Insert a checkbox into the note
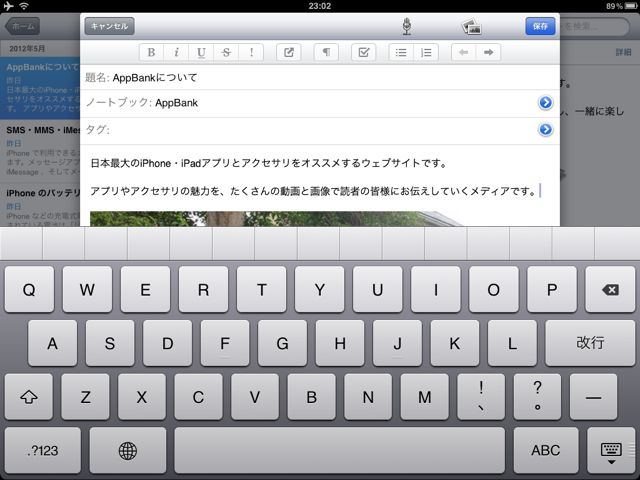Screen dimensions: 640x480 (x=363, y=52)
